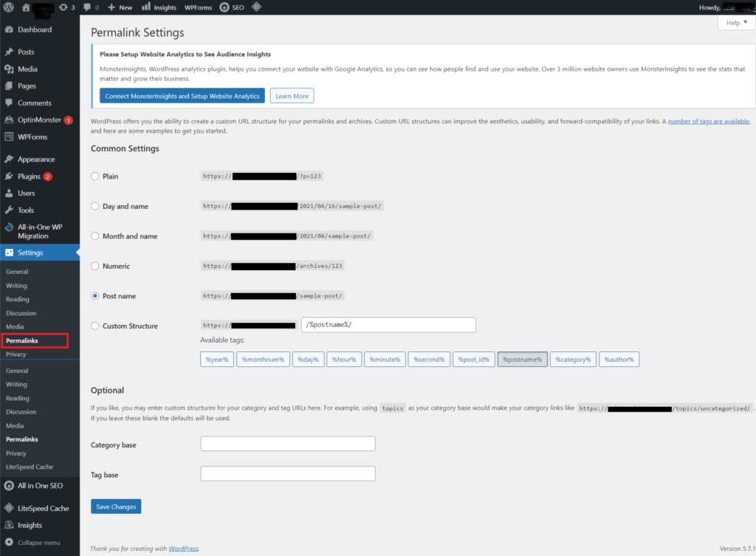Click the Collapse menu arrow icon
The width and height of the screenshot is (756, 556).
click(x=9, y=542)
